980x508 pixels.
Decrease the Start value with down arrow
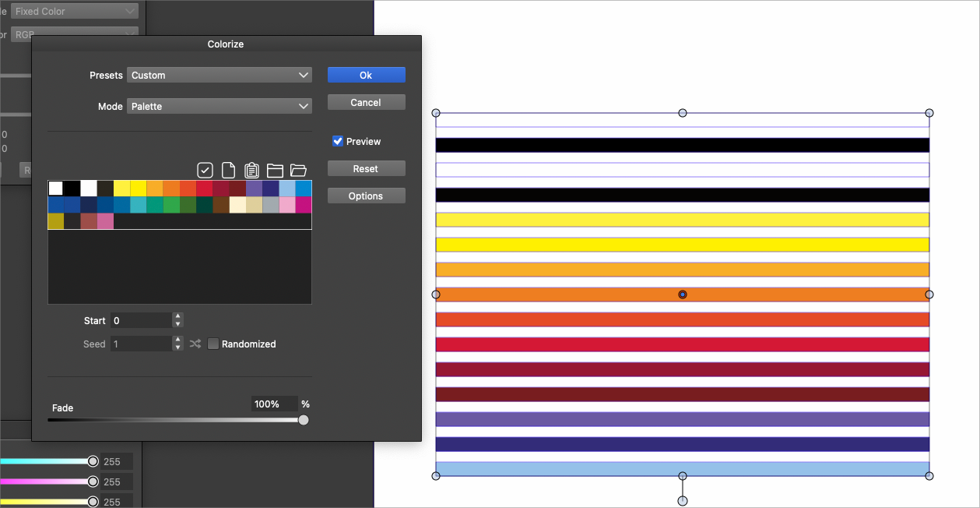click(x=178, y=324)
